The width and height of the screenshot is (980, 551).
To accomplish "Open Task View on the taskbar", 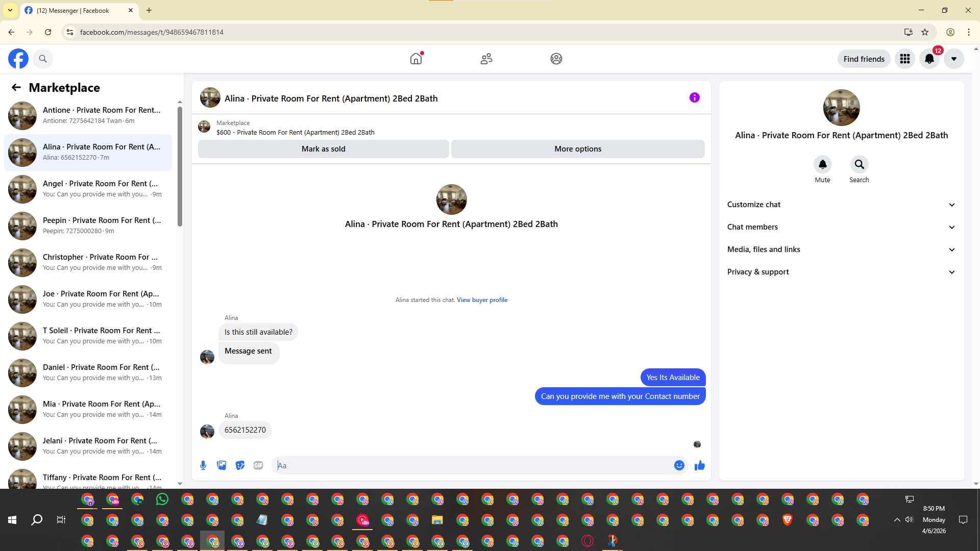I will coord(61,520).
